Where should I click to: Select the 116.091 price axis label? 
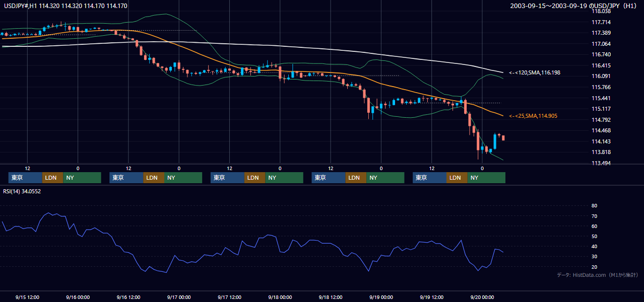click(x=601, y=77)
